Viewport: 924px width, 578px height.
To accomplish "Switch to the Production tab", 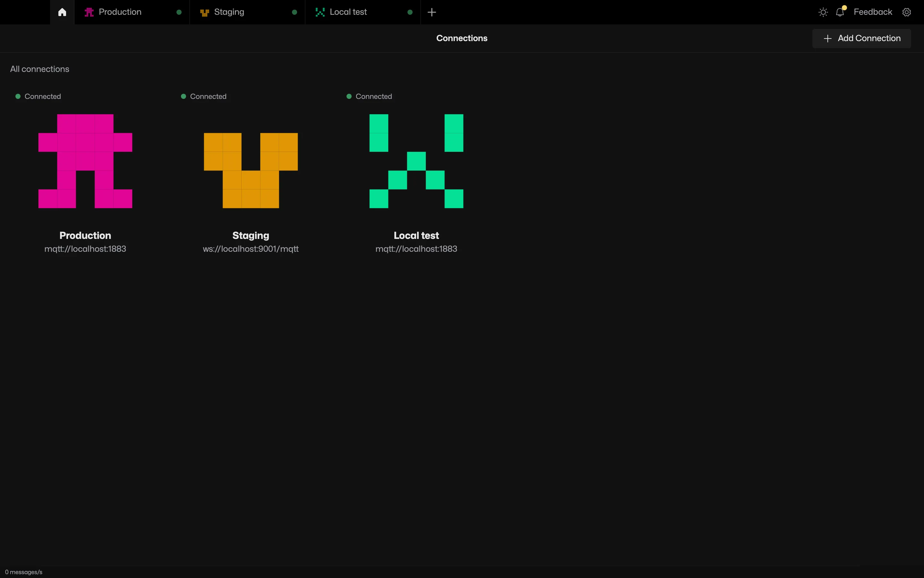I will click(132, 12).
